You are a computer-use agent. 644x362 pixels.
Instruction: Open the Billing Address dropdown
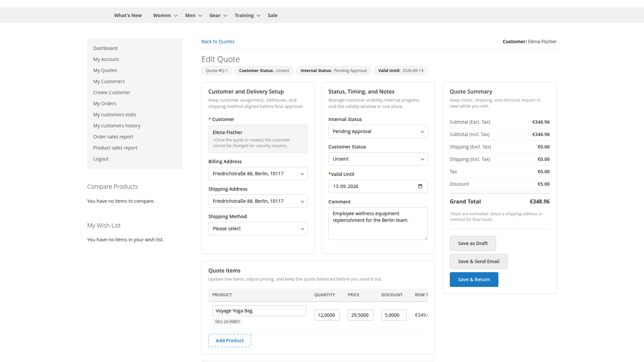(258, 174)
